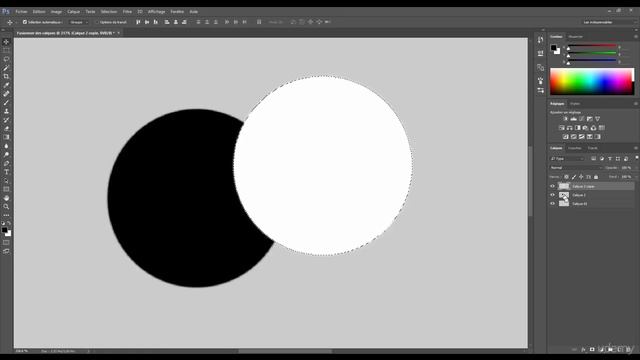
Task: Enable Sélection automatique checkbox
Action: click(25, 22)
